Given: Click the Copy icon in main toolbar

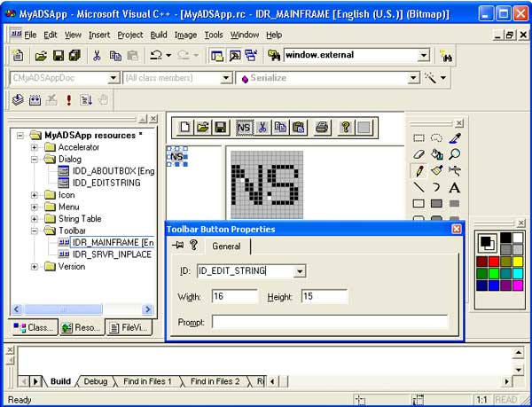Looking at the screenshot, I should [x=115, y=55].
